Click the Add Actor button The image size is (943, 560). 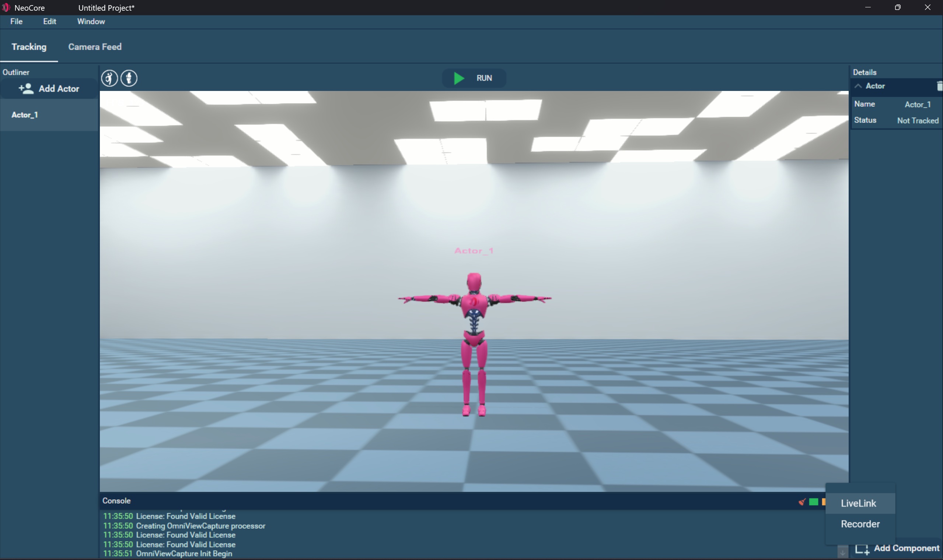click(49, 89)
